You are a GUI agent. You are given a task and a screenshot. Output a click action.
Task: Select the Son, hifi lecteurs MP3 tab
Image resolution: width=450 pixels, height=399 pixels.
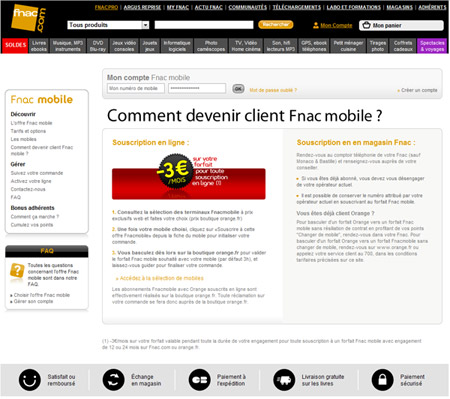[x=281, y=46]
